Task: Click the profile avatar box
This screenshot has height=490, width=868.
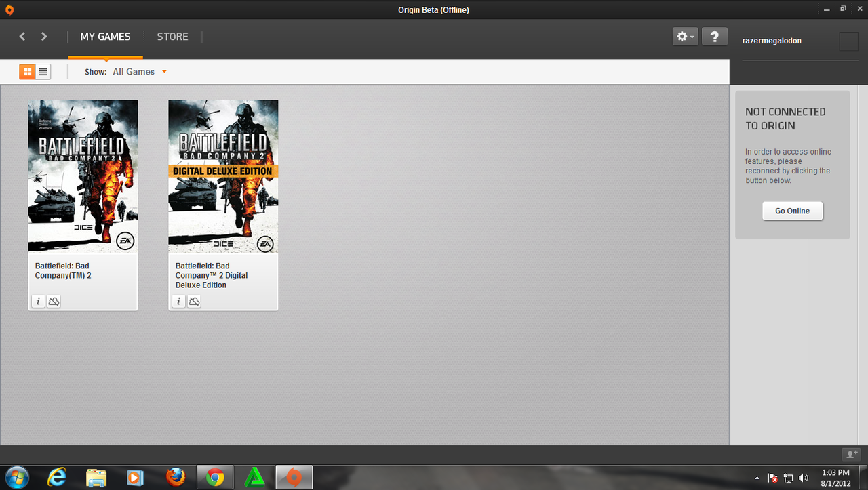Action: 848,41
